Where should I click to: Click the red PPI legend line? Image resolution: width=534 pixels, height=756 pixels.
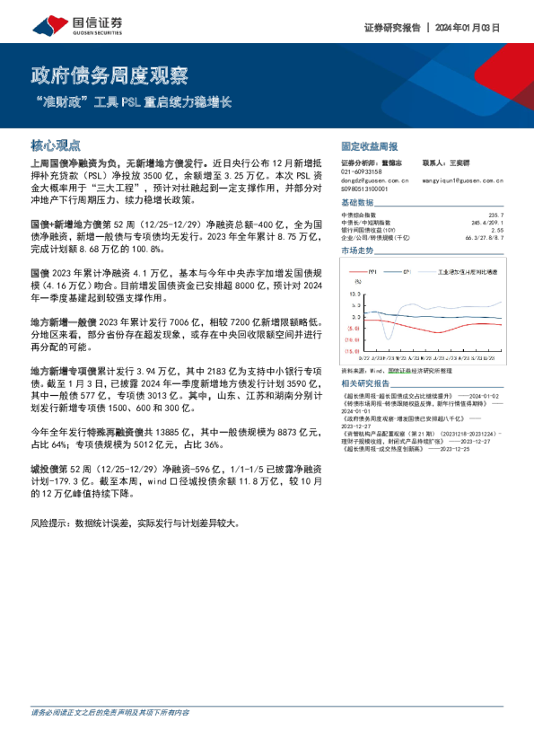(357, 272)
